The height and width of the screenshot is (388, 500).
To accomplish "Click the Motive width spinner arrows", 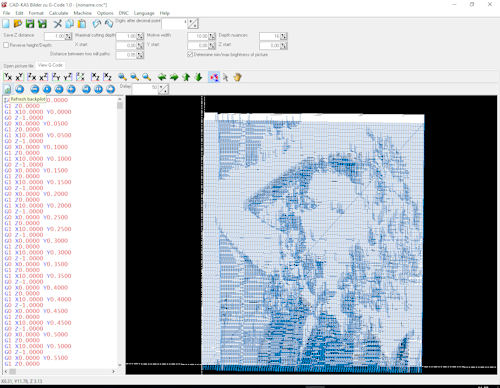I will (212, 36).
